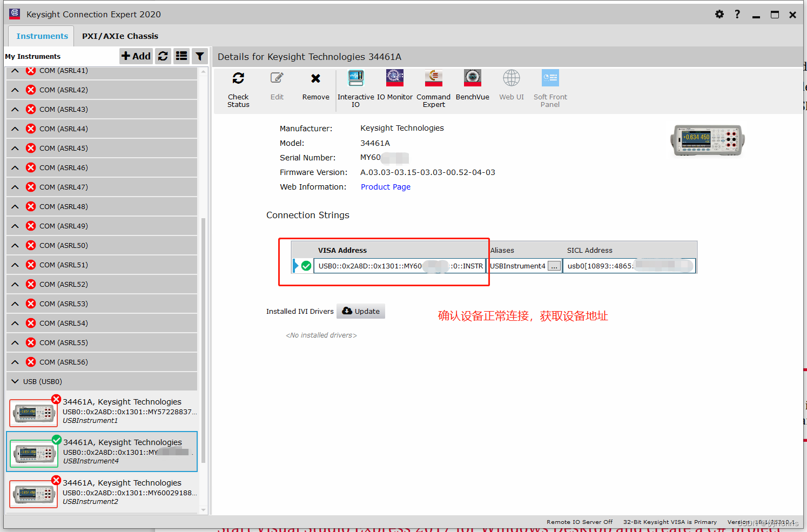This screenshot has height=532, width=807.
Task: Toggle the instrument list view mode
Action: click(181, 56)
